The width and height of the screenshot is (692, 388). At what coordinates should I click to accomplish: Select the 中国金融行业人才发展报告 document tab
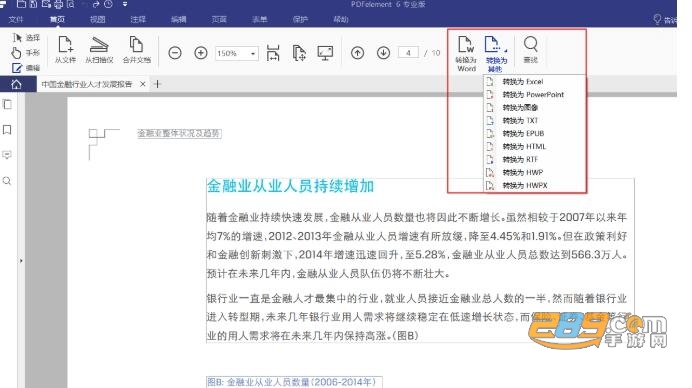[87, 84]
